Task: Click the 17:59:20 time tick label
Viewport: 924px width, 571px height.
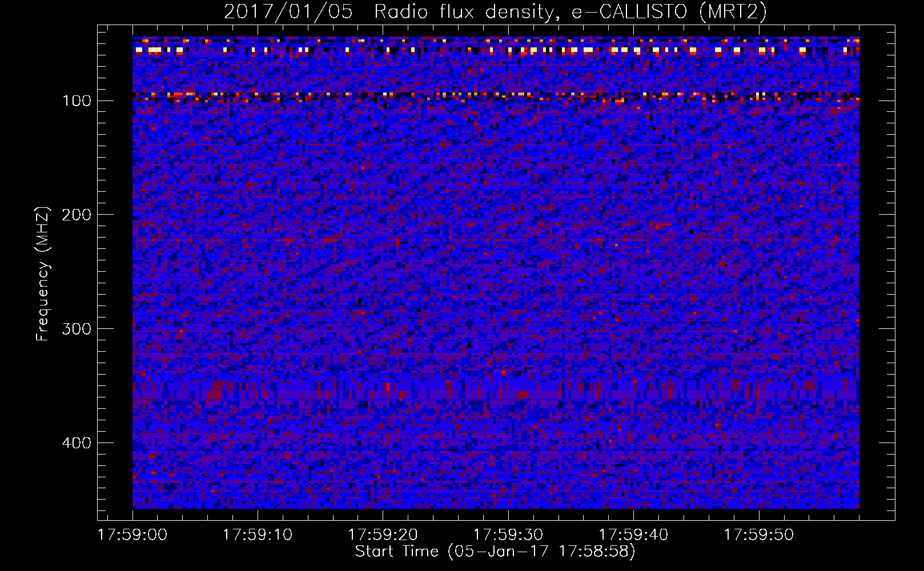Action: click(x=383, y=535)
